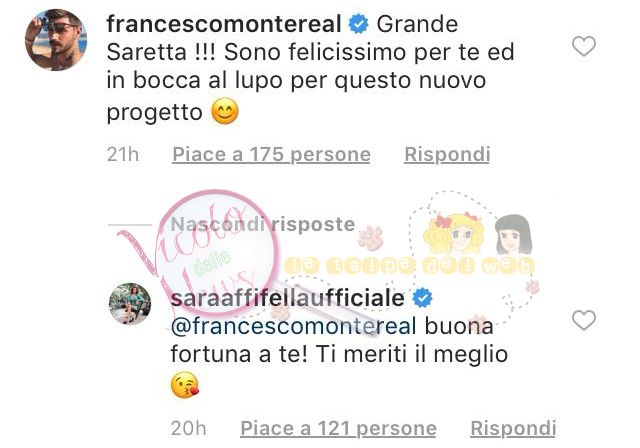Open saraaffifellaufficiale's profile picture

[x=130, y=304]
